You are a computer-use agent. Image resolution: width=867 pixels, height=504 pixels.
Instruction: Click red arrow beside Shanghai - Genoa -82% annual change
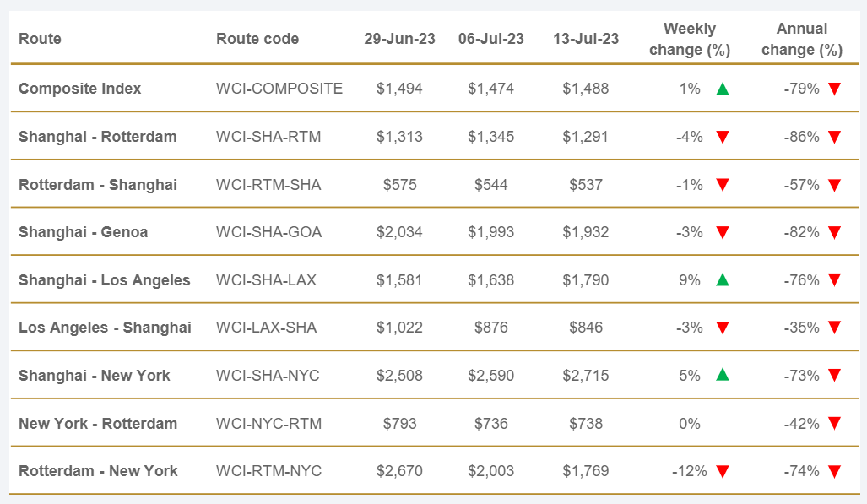tap(834, 232)
